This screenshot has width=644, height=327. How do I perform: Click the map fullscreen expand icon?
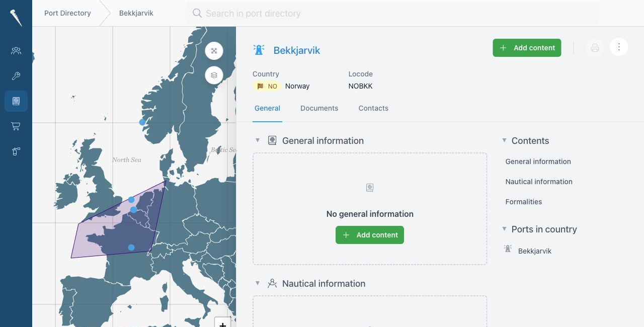[x=214, y=51]
